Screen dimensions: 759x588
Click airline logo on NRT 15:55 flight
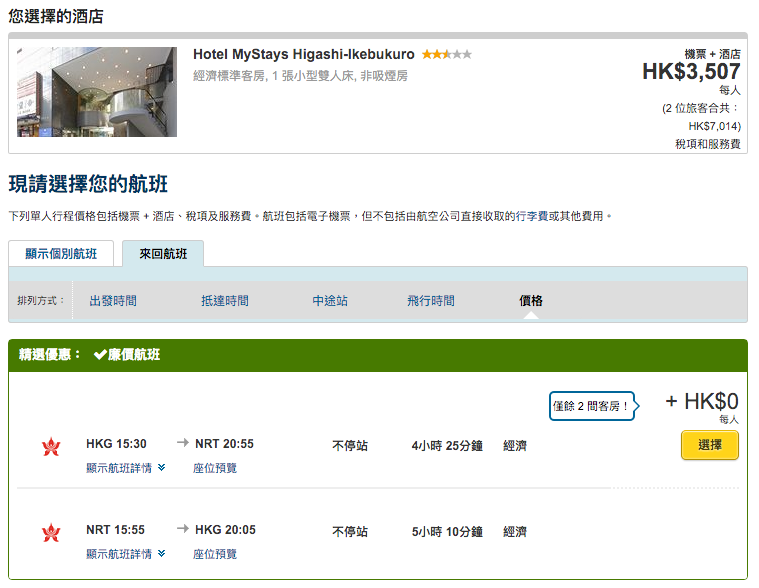click(x=51, y=532)
